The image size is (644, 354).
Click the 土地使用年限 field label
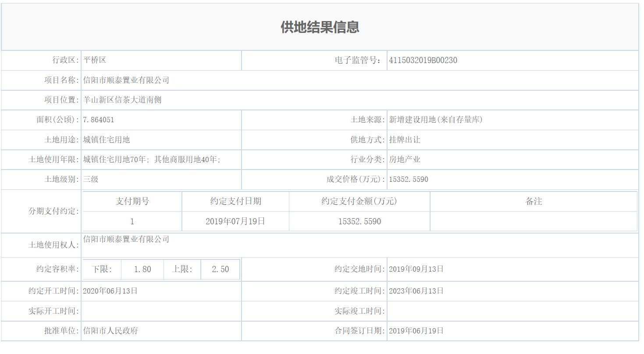pos(54,159)
